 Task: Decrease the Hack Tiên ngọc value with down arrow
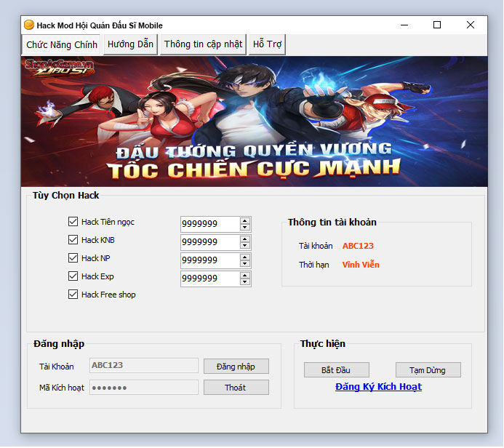(x=244, y=227)
